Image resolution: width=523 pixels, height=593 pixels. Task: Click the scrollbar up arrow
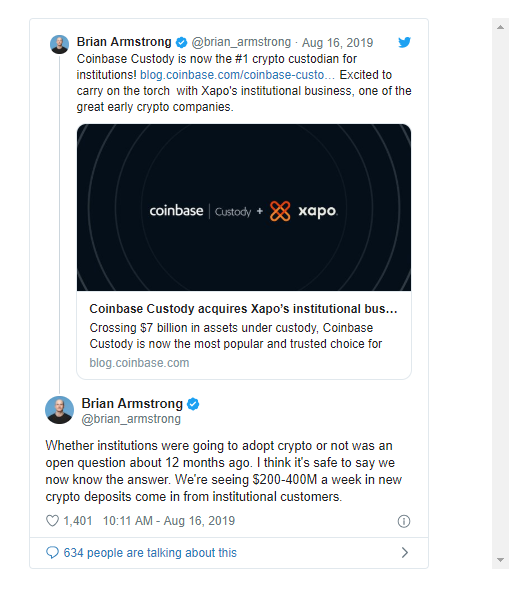tap(500, 27)
